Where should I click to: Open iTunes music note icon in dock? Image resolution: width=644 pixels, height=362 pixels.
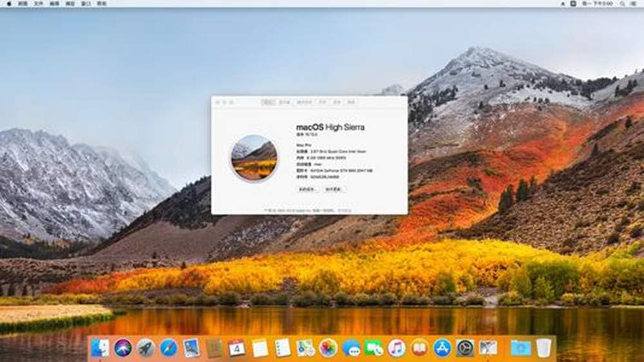(x=396, y=348)
